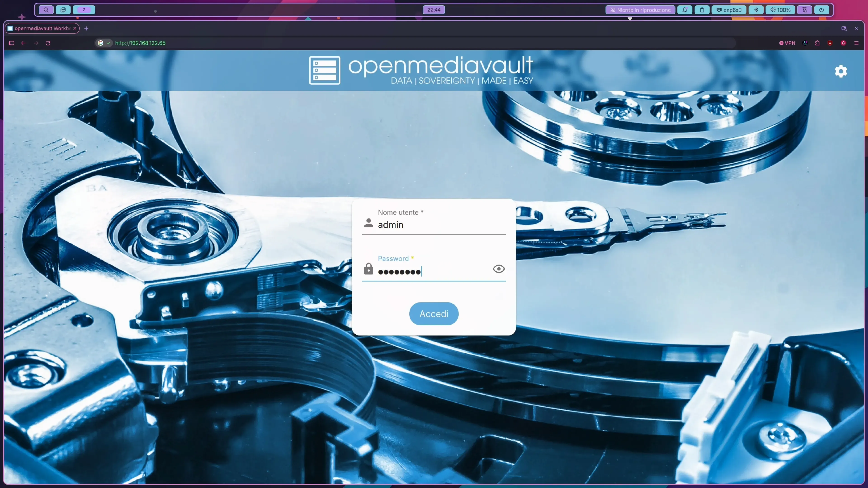Click the owl icon in the top bar
The image size is (868, 488).
(804, 10)
